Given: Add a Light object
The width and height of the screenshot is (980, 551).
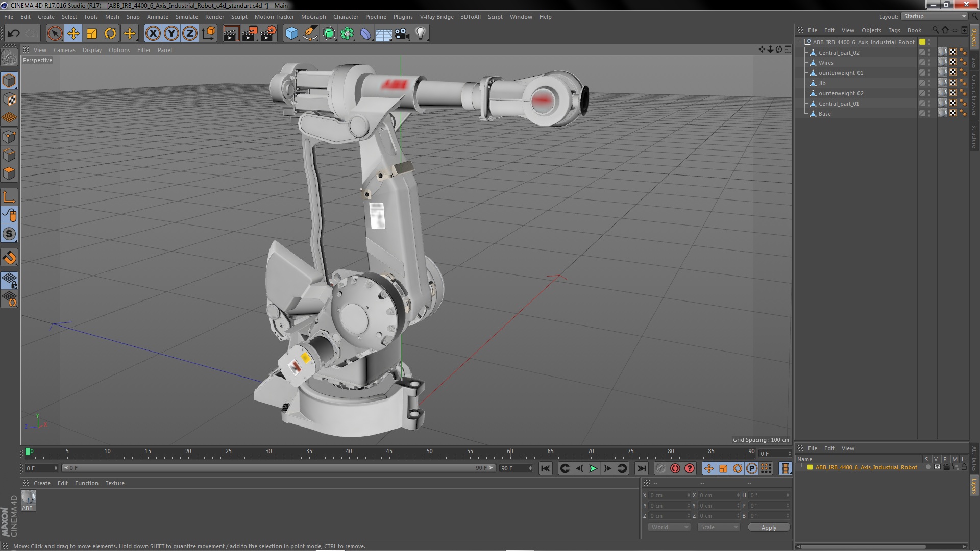Looking at the screenshot, I should 421,34.
